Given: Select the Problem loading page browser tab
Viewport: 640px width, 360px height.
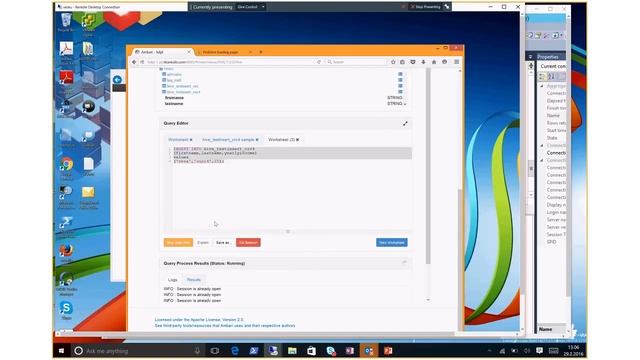Looking at the screenshot, I should pyautogui.click(x=224, y=52).
